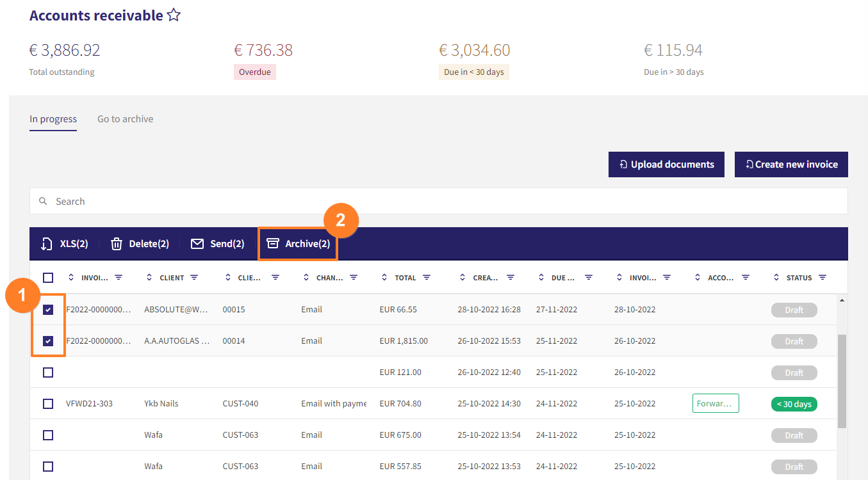This screenshot has height=480, width=868.
Task: Sort by client number column arrows
Action: (x=228, y=278)
